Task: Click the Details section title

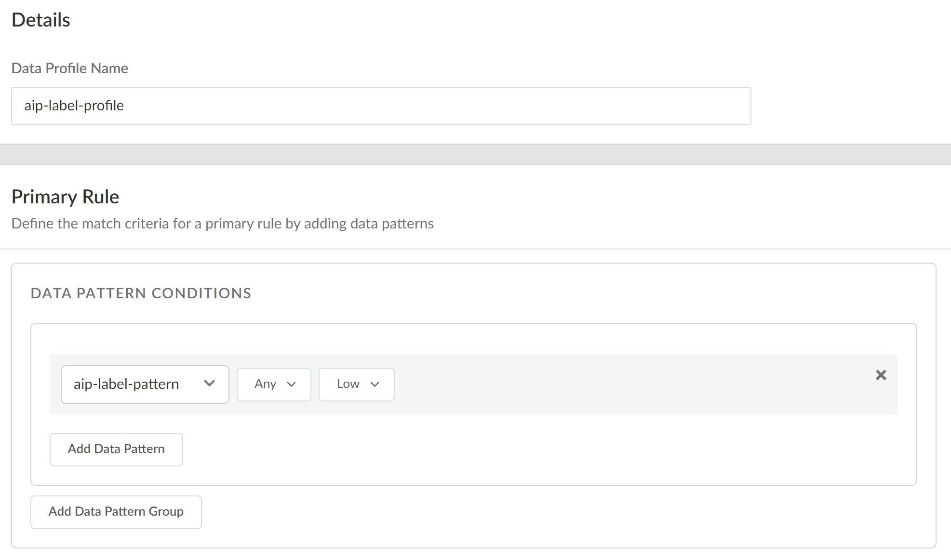Action: [40, 20]
